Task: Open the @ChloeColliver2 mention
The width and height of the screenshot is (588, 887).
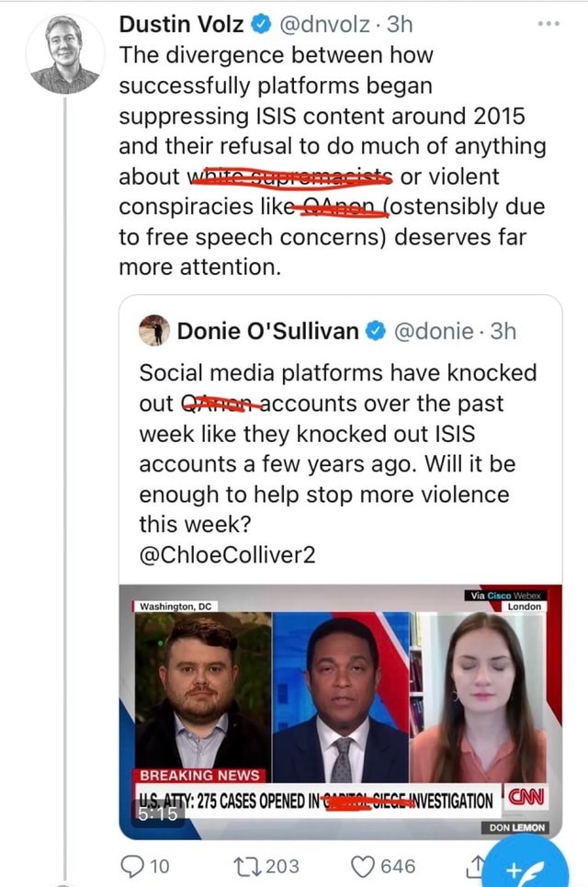Action: click(227, 554)
